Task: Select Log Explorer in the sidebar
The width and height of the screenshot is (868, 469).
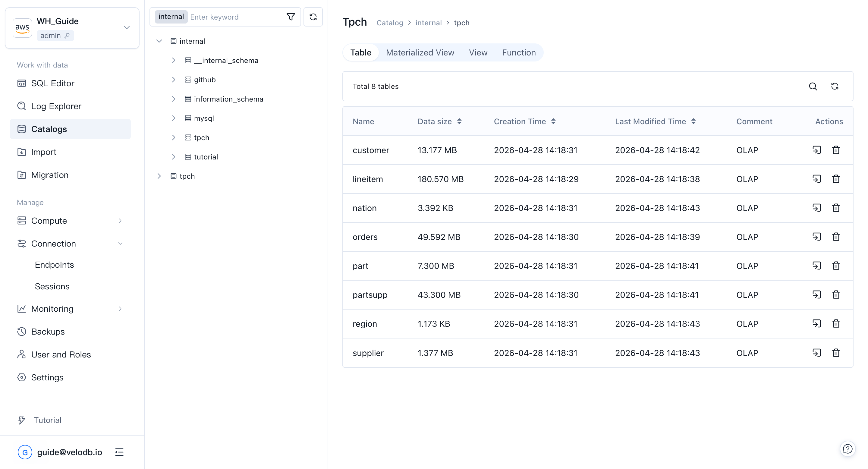Action: pos(55,106)
